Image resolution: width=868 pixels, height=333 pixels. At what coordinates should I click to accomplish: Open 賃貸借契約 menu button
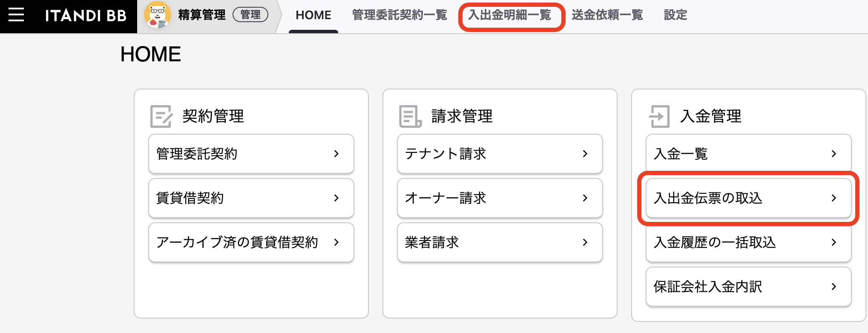pos(251,198)
